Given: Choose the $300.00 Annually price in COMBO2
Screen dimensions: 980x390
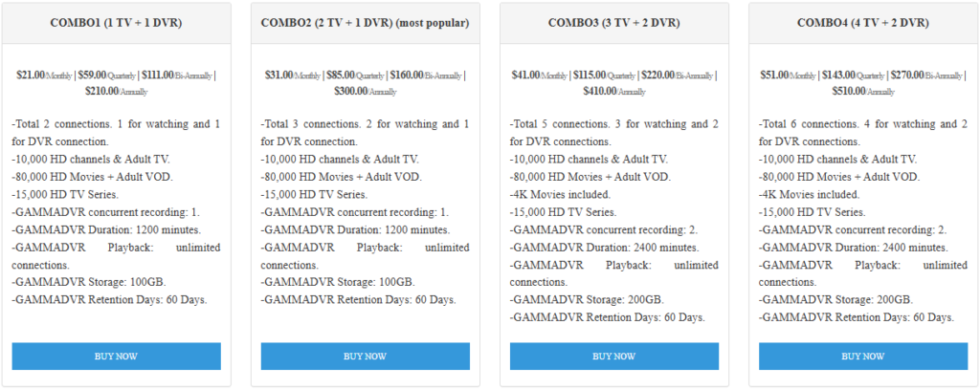Looking at the screenshot, I should [365, 92].
